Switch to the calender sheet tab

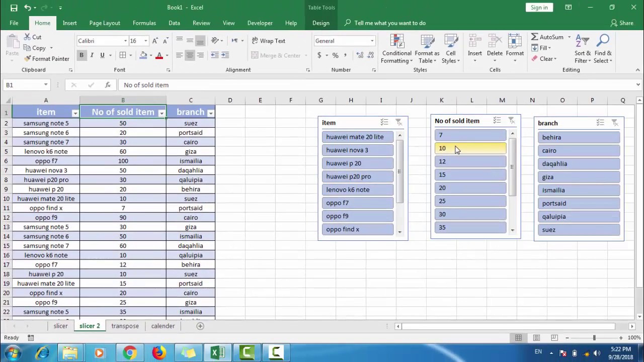coord(163,326)
